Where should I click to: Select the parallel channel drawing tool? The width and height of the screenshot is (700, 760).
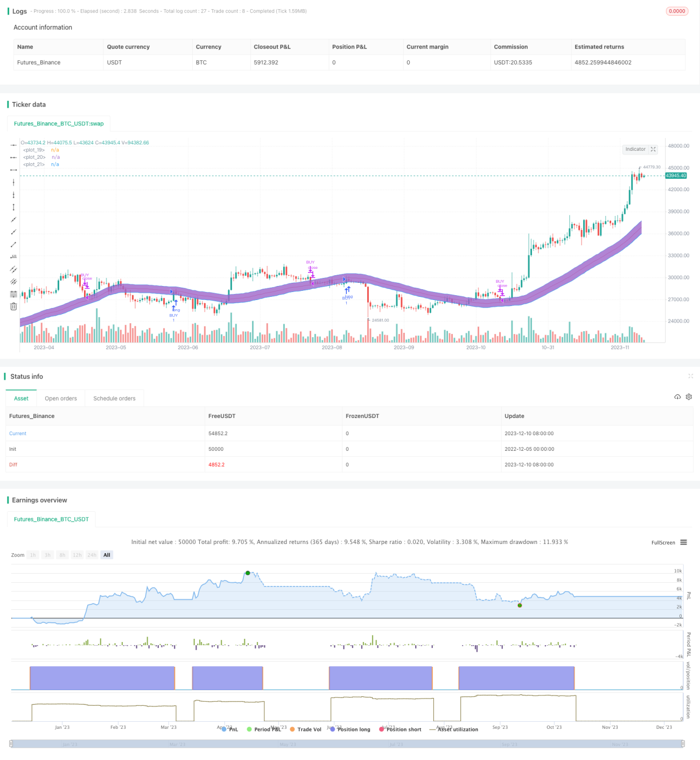click(13, 269)
